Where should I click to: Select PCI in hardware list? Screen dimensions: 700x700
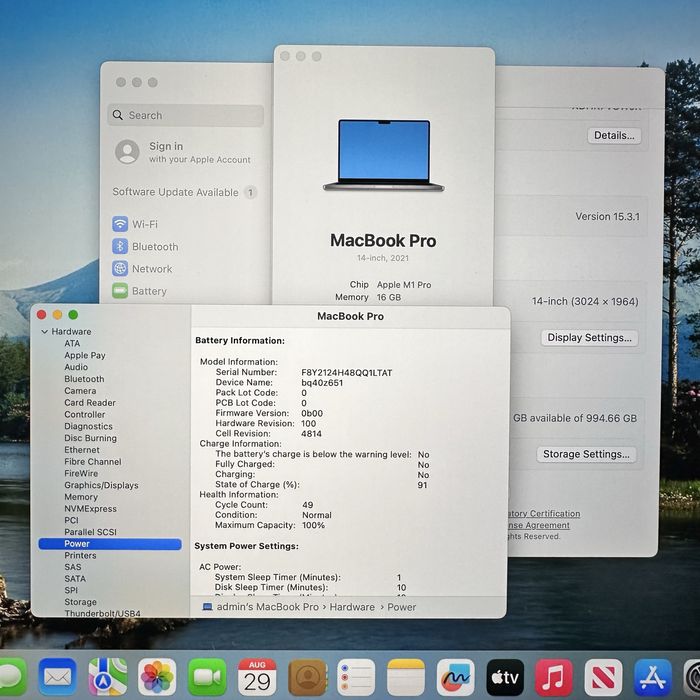(x=71, y=520)
